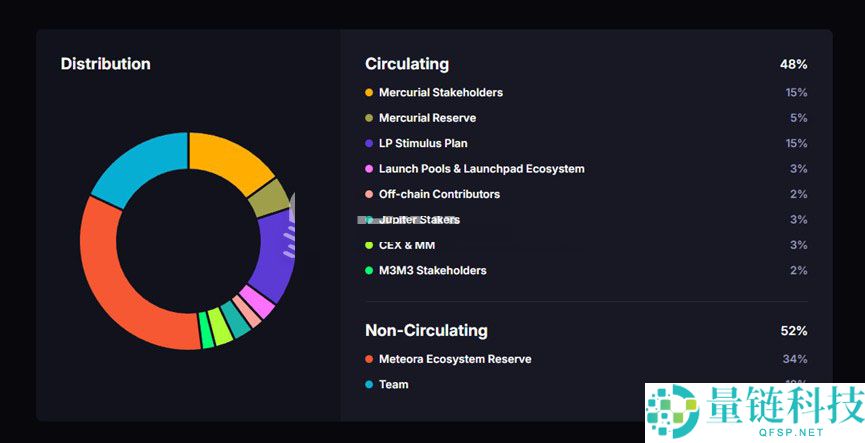
Task: Click the red Meteora Ecosystem Reserve dot
Action: [x=369, y=359]
